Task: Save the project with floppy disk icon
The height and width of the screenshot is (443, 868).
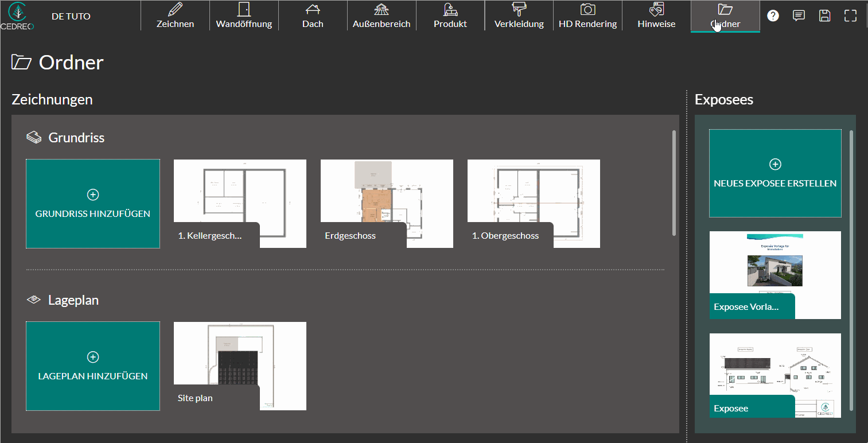Action: pos(824,16)
